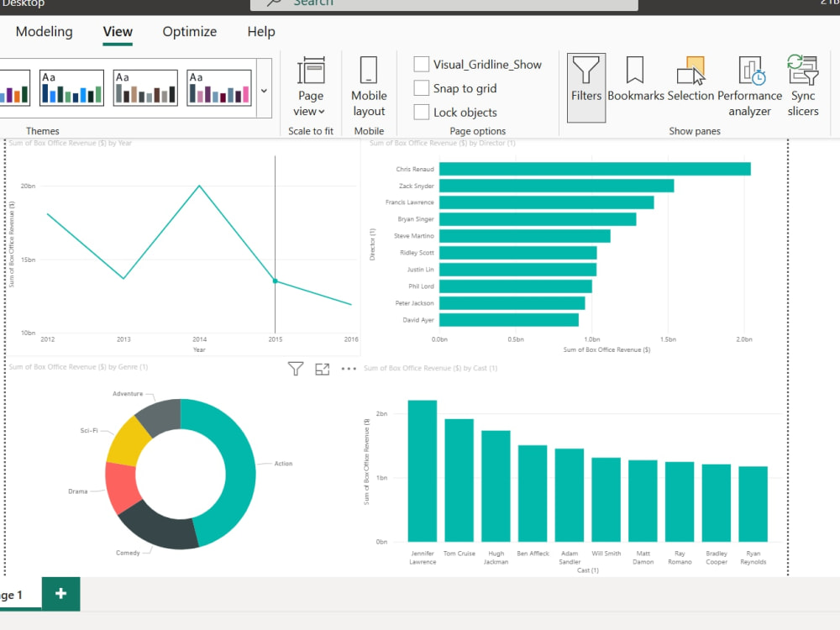Switch to the Modeling ribbon tab
This screenshot has height=630, width=840.
pos(44,32)
